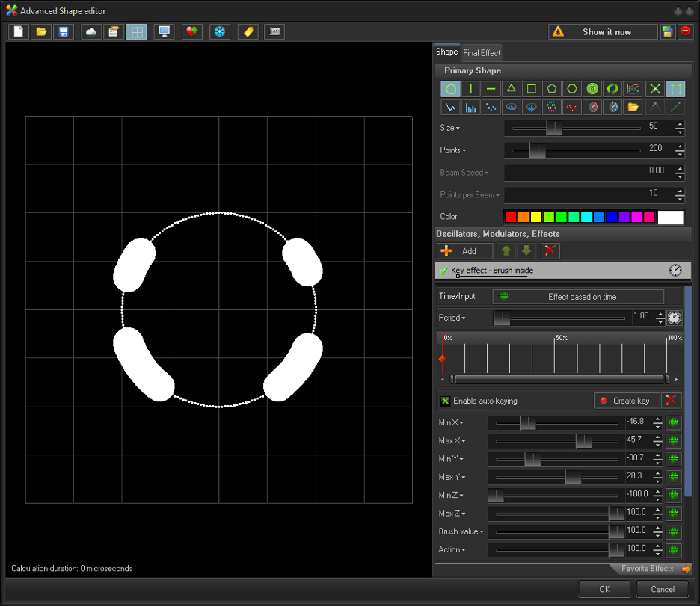700x607 pixels.
Task: Open the Period dropdown label
Action: 452,318
